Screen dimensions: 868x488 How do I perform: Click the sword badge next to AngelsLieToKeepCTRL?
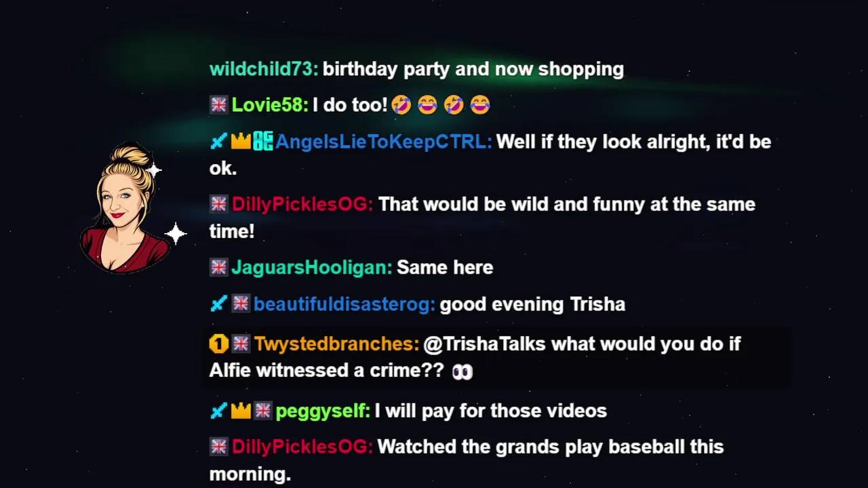point(218,142)
